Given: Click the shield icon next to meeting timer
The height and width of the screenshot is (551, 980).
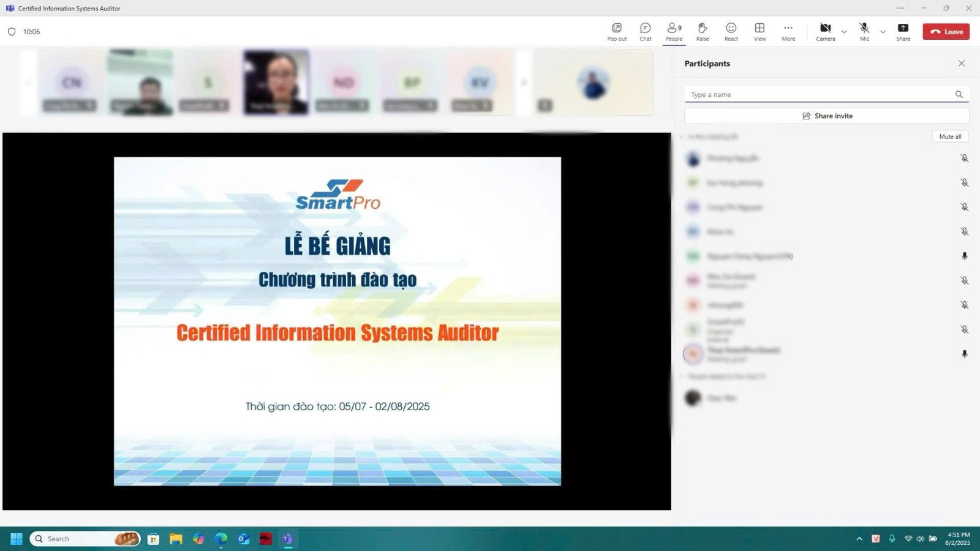Looking at the screenshot, I should click(12, 32).
